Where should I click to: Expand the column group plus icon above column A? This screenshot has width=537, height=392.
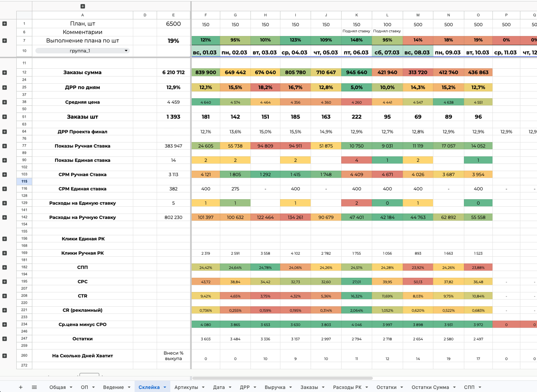pyautogui.click(x=83, y=6)
